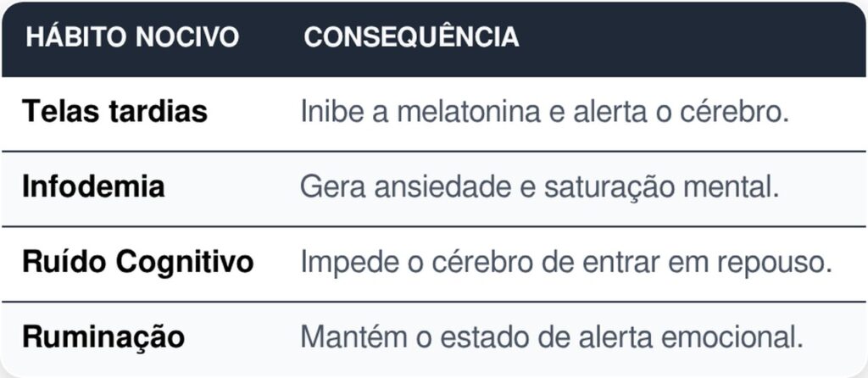Viewport: 868px width, 378px height.
Task: Click the CONSEQUÊNCIA column header
Action: coord(411,38)
